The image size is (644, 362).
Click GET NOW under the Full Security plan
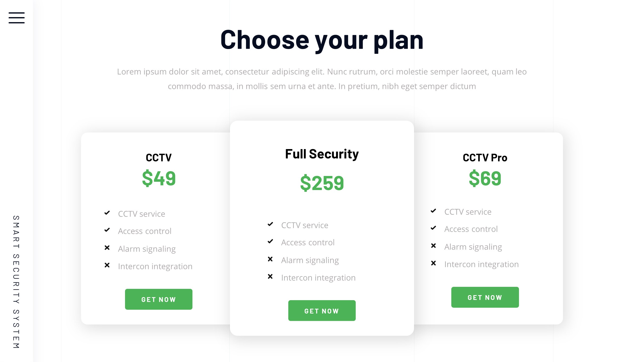pyautogui.click(x=322, y=310)
